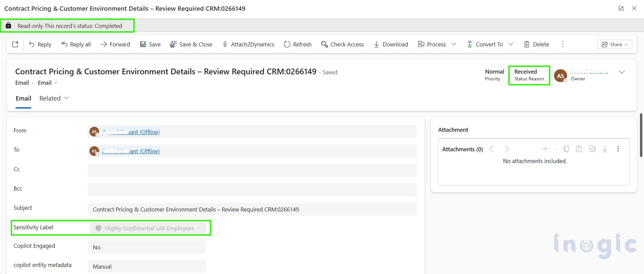Click the Reply button
The width and height of the screenshot is (644, 274).
(40, 44)
